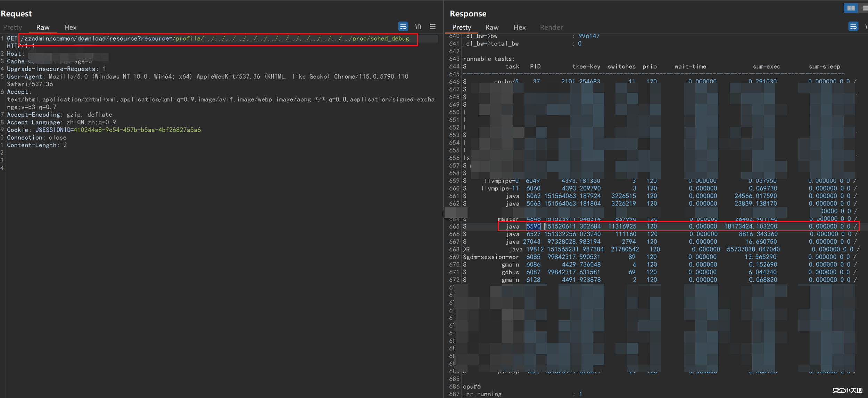Open Request panel hamburger options menu

point(433,26)
